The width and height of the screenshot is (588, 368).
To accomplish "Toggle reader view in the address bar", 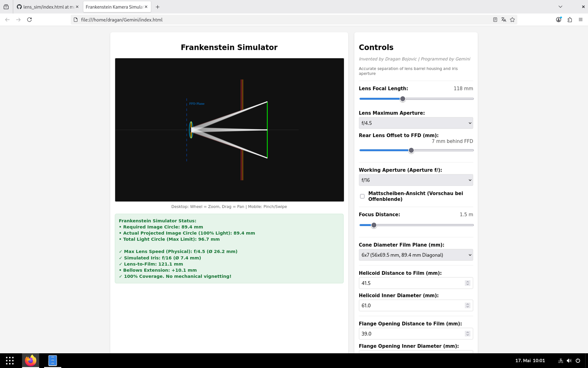I will (495, 20).
